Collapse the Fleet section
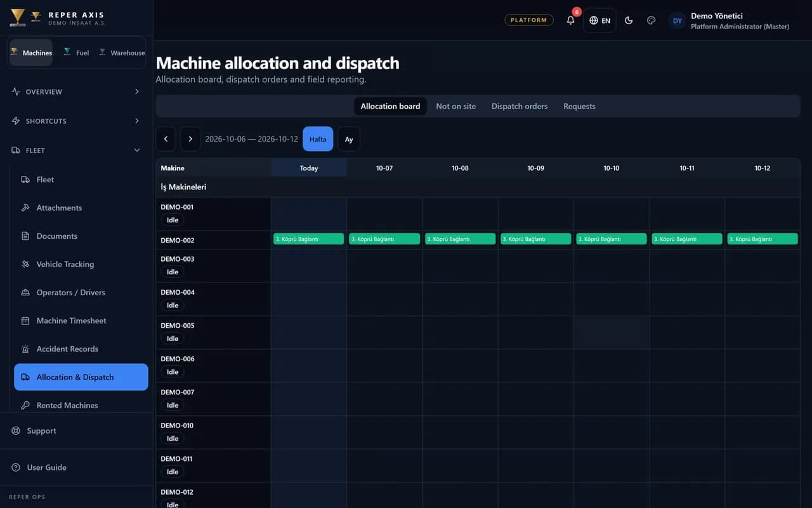812x508 pixels. [76, 150]
